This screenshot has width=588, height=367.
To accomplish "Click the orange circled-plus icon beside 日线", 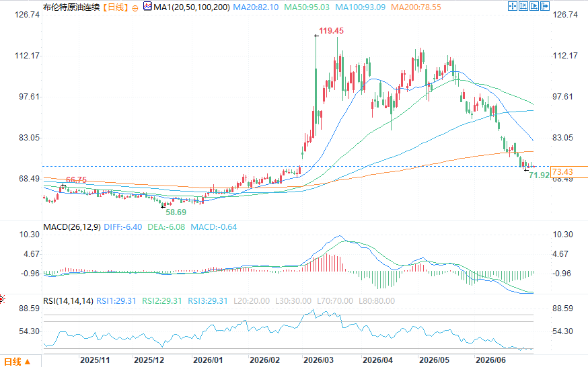I will [x=135, y=8].
